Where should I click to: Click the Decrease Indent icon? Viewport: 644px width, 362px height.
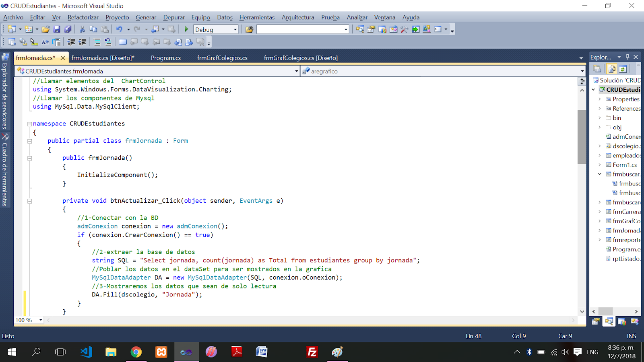point(72,41)
